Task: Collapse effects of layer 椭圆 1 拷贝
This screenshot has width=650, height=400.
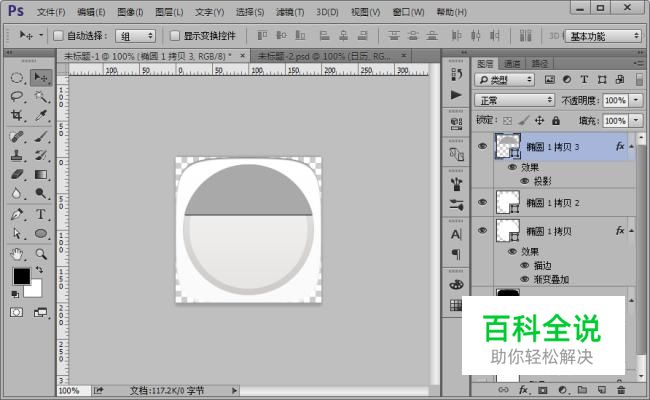Action: click(x=631, y=230)
